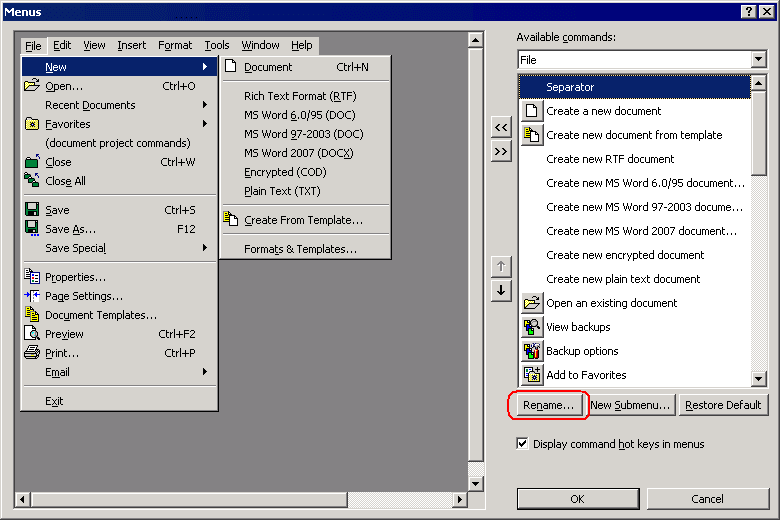This screenshot has width=780, height=520.
Task: Click the Restore Default button
Action: pyautogui.click(x=723, y=405)
